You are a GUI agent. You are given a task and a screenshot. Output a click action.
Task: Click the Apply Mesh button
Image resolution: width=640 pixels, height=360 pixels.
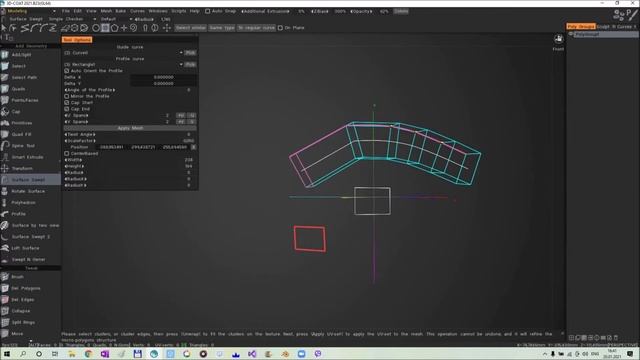[x=130, y=128]
